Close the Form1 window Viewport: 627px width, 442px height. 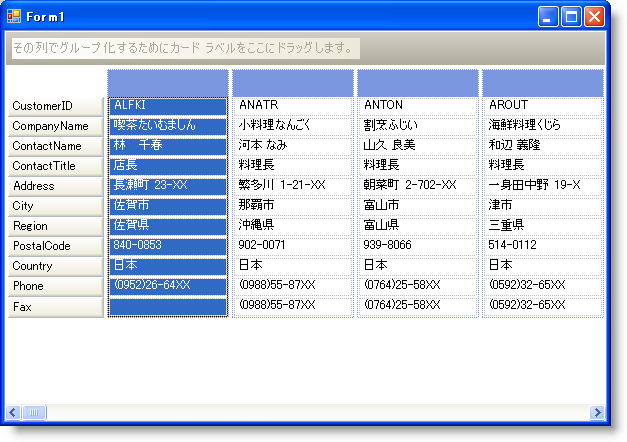(594, 17)
